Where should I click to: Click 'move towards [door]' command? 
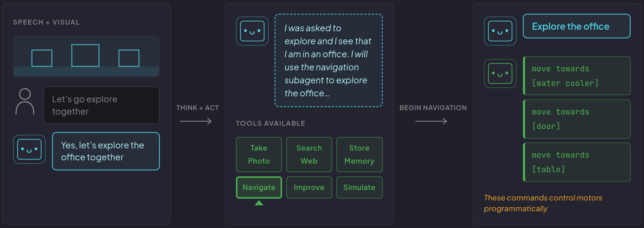coord(577,119)
